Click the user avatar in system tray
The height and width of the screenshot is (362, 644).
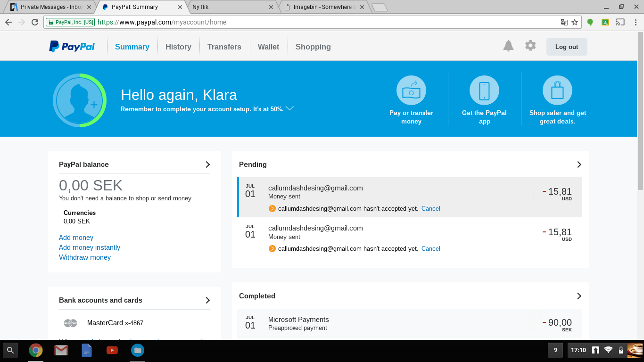point(635,350)
